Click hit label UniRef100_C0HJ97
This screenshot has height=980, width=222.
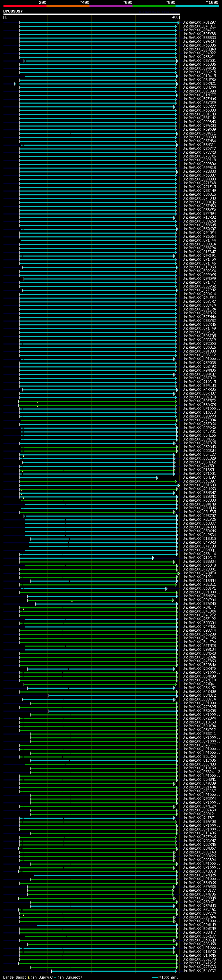click(199, 477)
